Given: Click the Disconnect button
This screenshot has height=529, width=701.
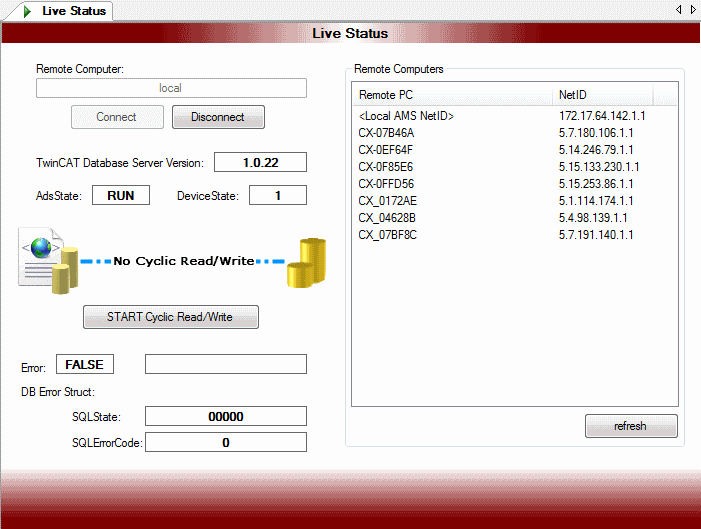Looking at the screenshot, I should point(218,117).
